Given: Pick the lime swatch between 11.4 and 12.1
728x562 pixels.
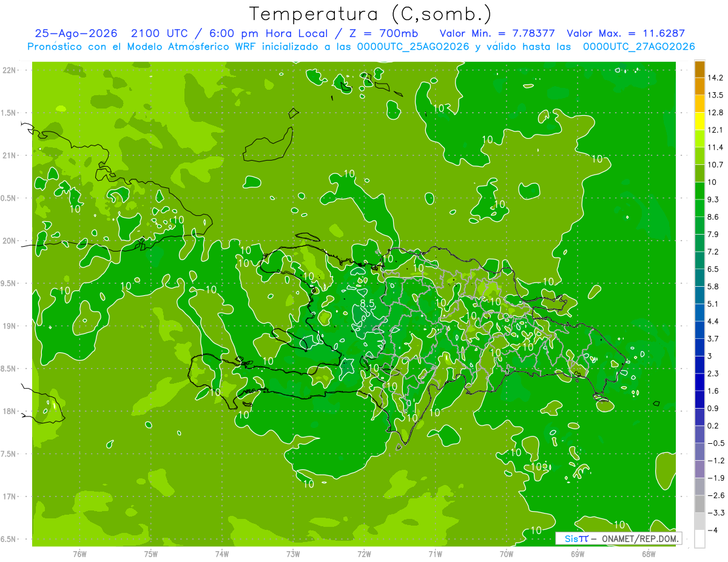Looking at the screenshot, I should click(699, 138).
